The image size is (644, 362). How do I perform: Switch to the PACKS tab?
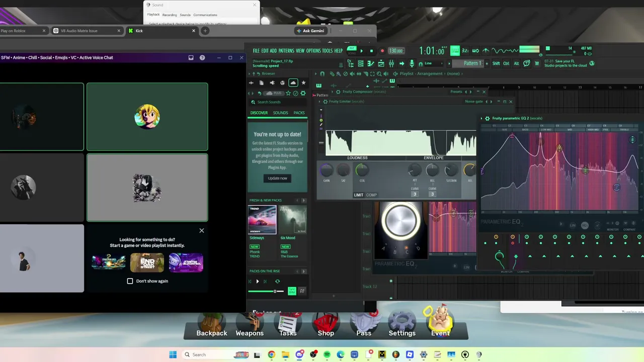coord(299,113)
